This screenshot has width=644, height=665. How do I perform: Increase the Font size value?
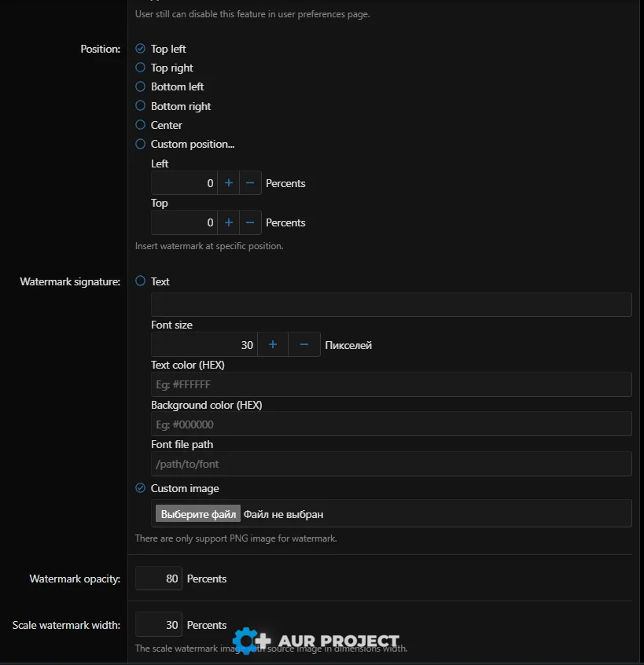pyautogui.click(x=273, y=345)
